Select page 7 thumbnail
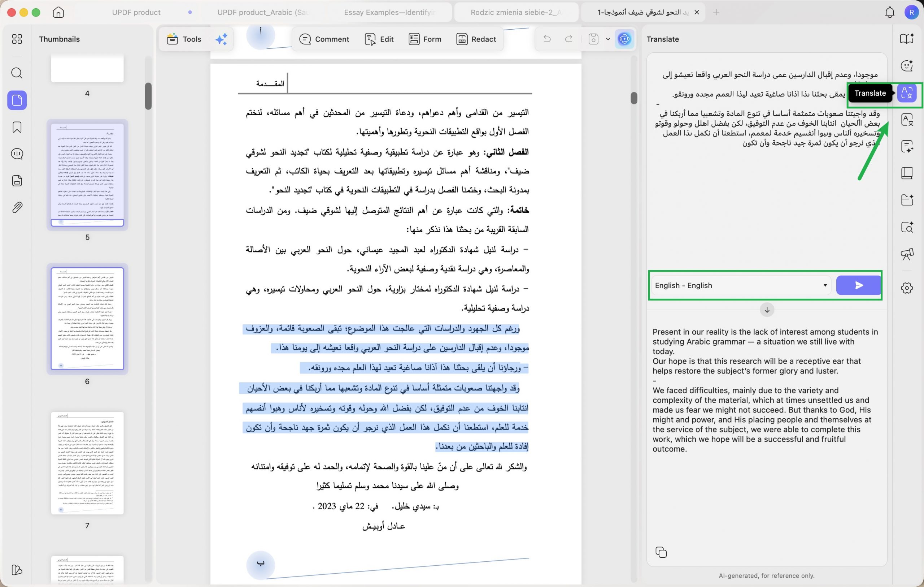 pos(87,463)
